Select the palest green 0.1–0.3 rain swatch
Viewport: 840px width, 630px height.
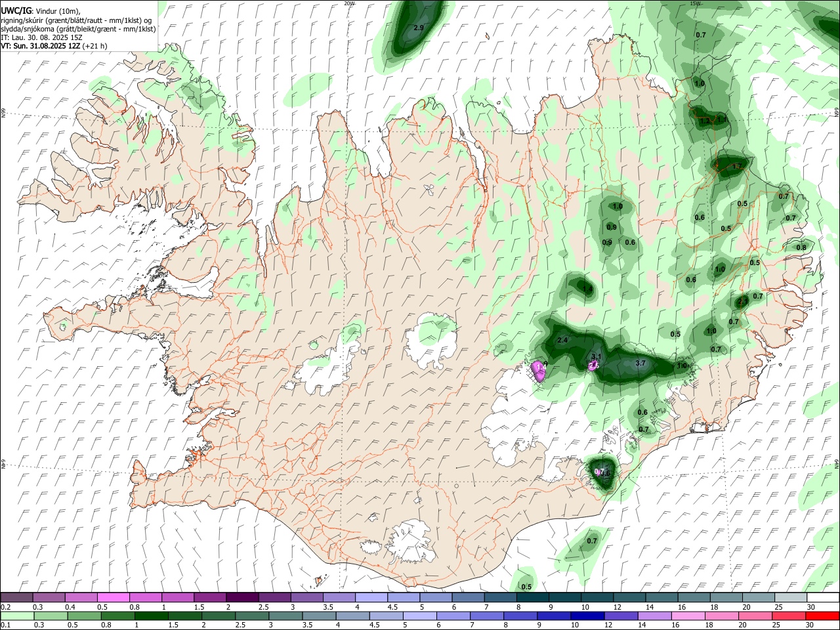click(x=18, y=616)
